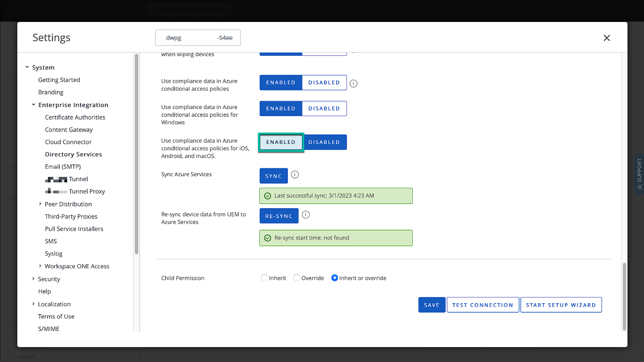
Task: Select the Inherit radio button
Action: pos(264,278)
